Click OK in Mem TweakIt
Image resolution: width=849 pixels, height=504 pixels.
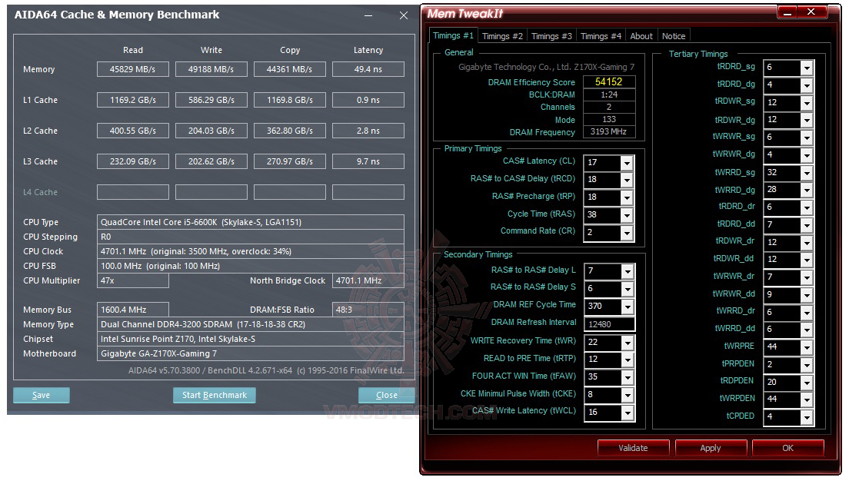pyautogui.click(x=787, y=448)
